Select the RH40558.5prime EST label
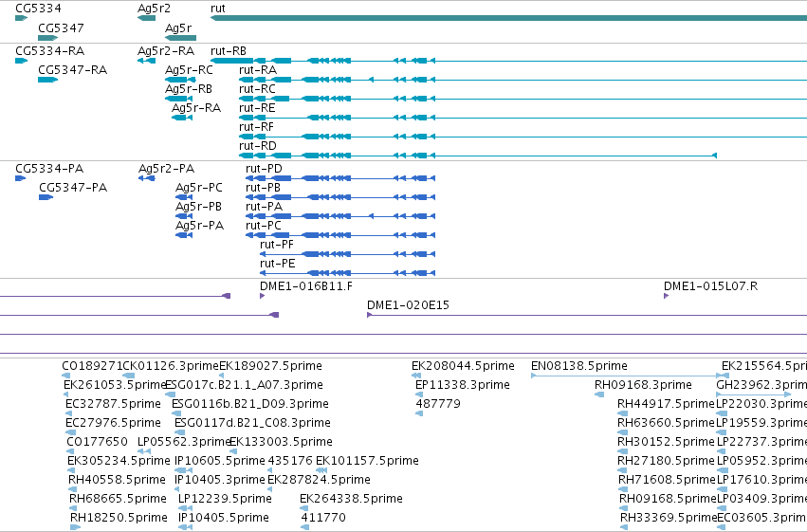The image size is (807, 532). coord(118,481)
